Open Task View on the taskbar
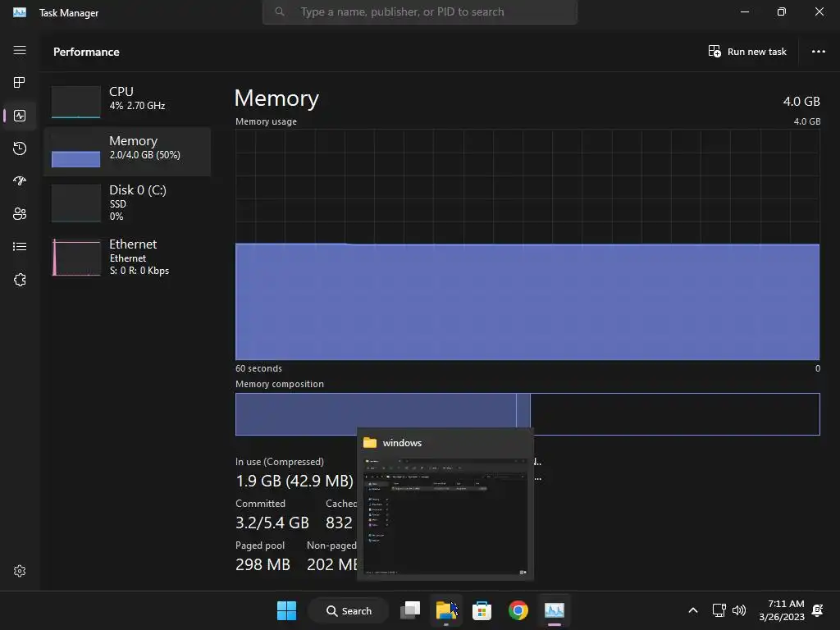This screenshot has width=840, height=630. coord(410,610)
